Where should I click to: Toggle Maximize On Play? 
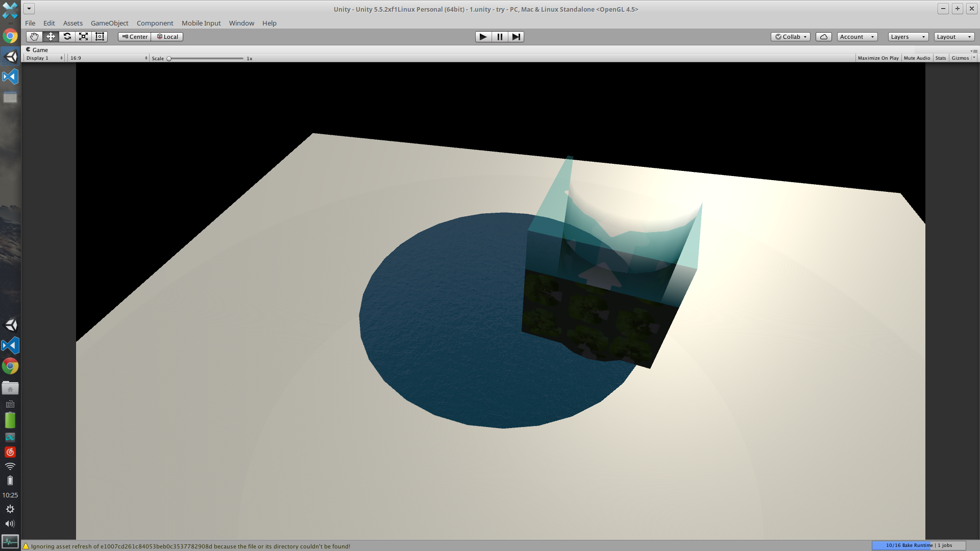[878, 58]
